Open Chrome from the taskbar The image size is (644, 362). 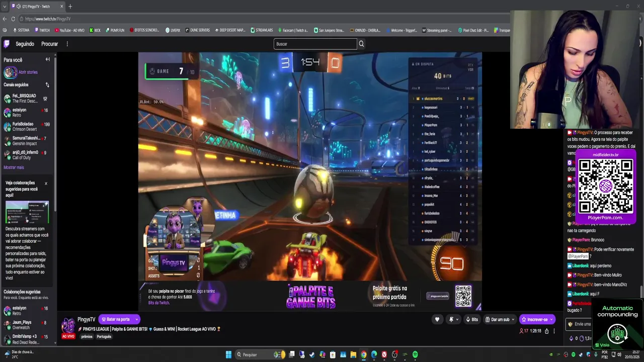coord(364,354)
